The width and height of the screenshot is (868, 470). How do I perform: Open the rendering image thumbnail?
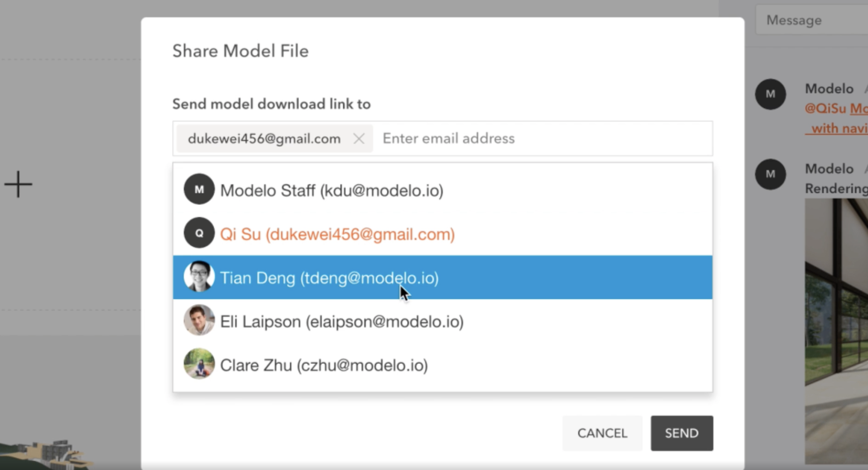(x=836, y=330)
